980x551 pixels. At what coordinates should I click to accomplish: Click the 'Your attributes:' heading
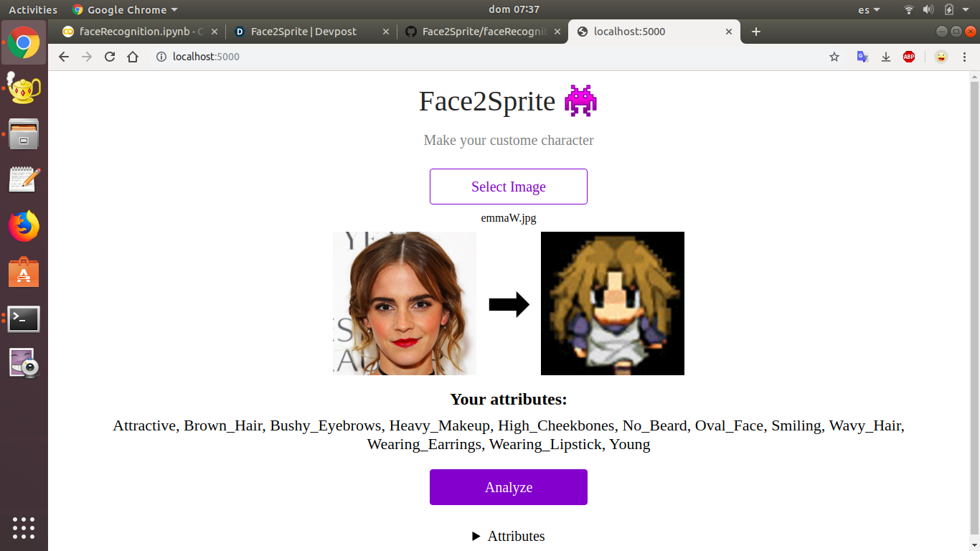[x=509, y=399]
